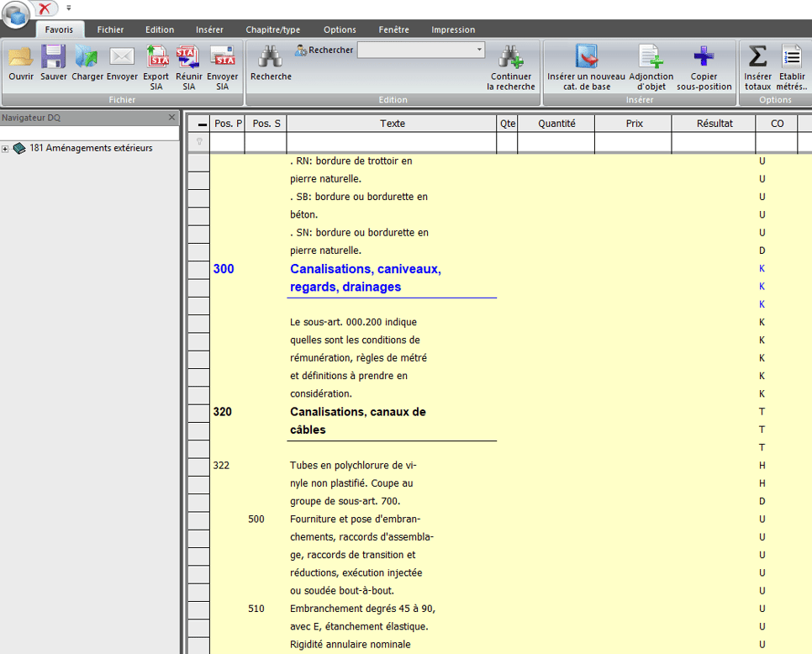Click text 'Le sous-art. 000.200 indique'
This screenshot has width=812, height=654.
tap(353, 322)
